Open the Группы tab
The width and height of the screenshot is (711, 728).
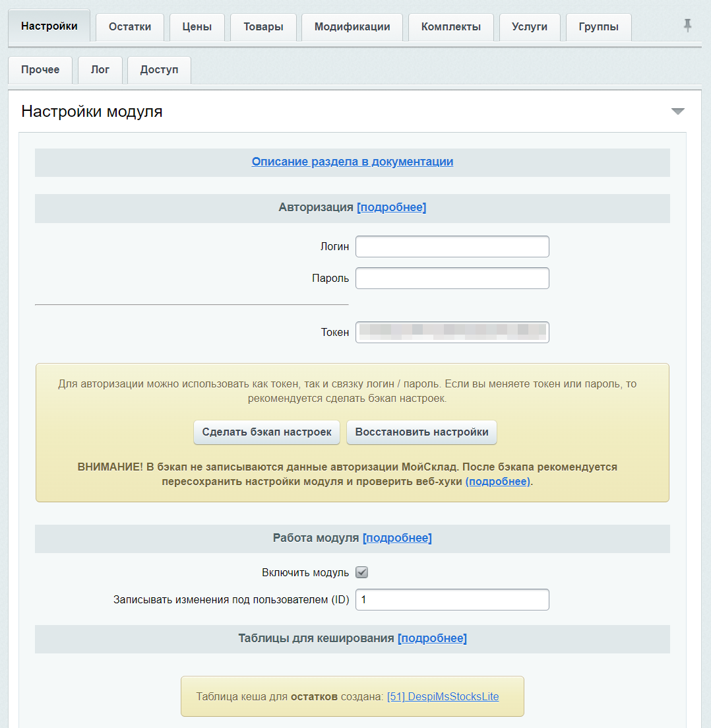click(x=598, y=27)
